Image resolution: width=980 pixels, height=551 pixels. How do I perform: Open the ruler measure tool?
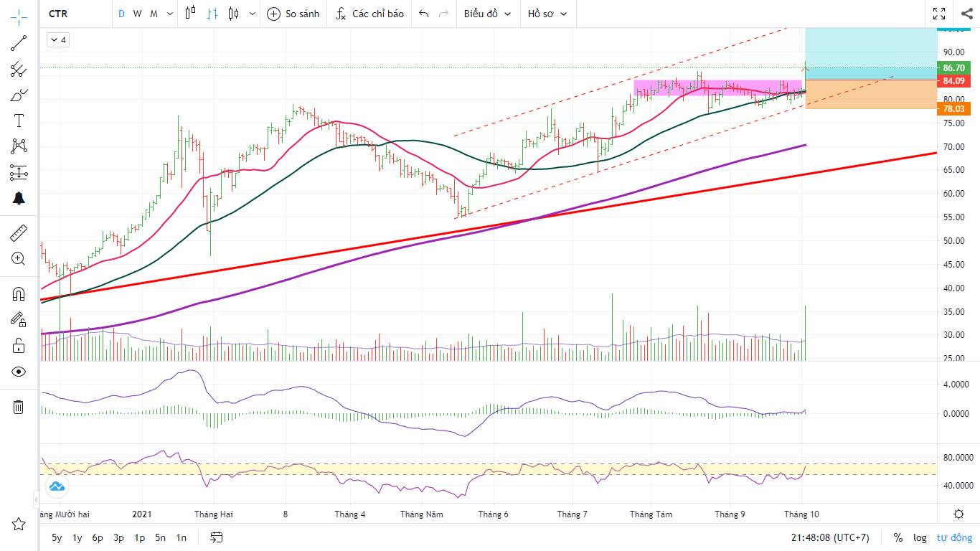coord(19,232)
